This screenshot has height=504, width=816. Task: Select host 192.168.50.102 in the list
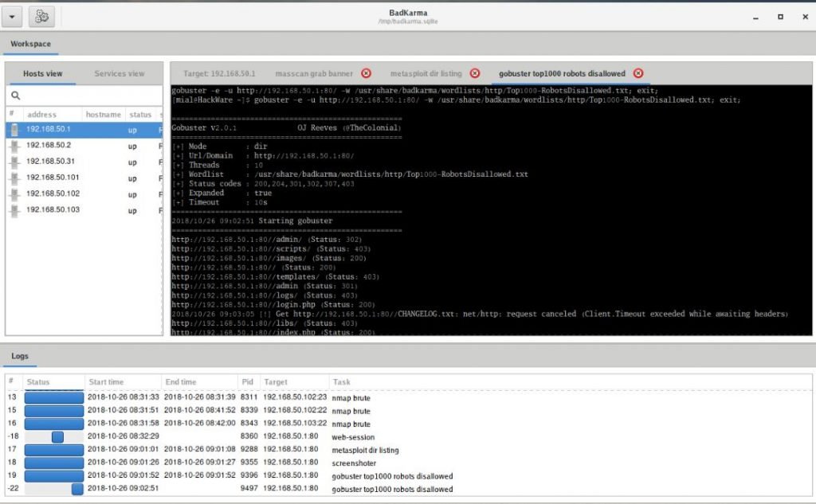84,194
